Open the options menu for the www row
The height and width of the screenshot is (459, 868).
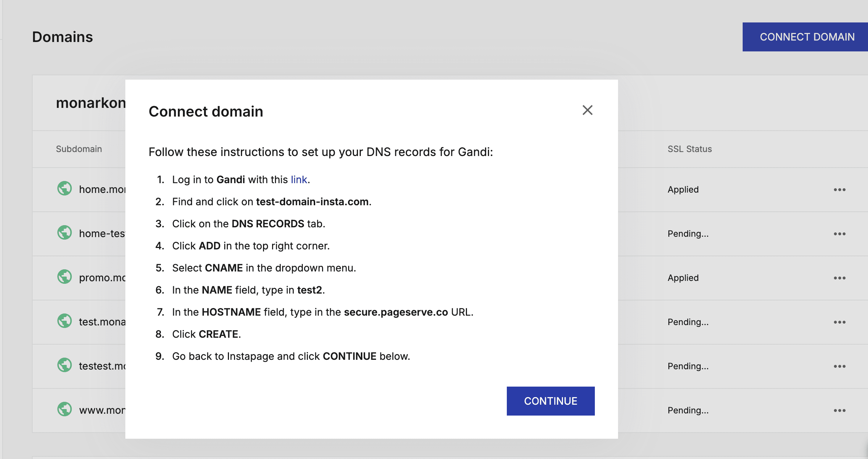tap(840, 410)
